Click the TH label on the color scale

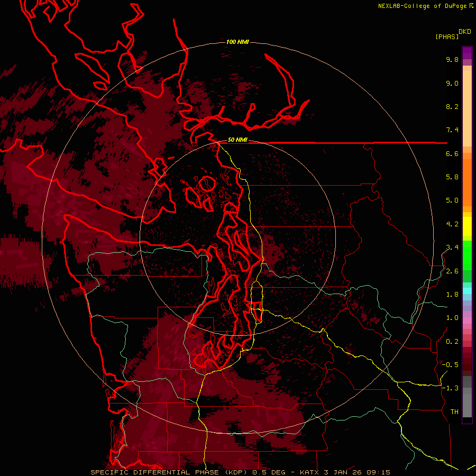pyautogui.click(x=454, y=412)
